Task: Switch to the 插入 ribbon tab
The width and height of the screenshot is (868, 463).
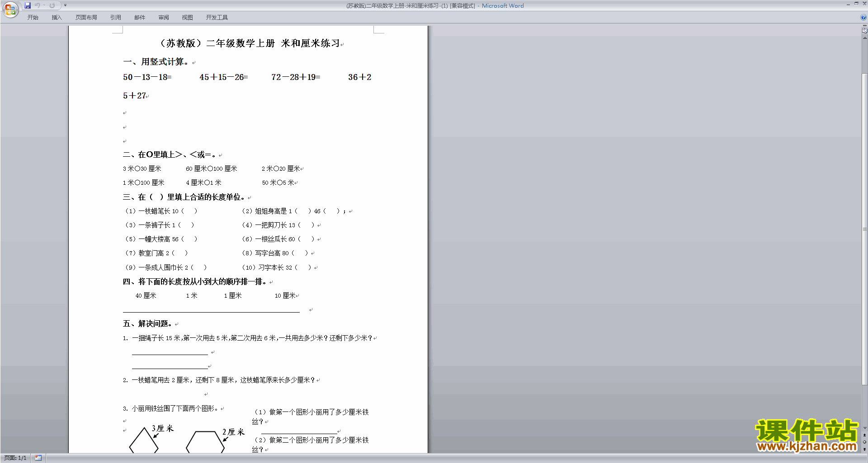Action: pyautogui.click(x=57, y=18)
